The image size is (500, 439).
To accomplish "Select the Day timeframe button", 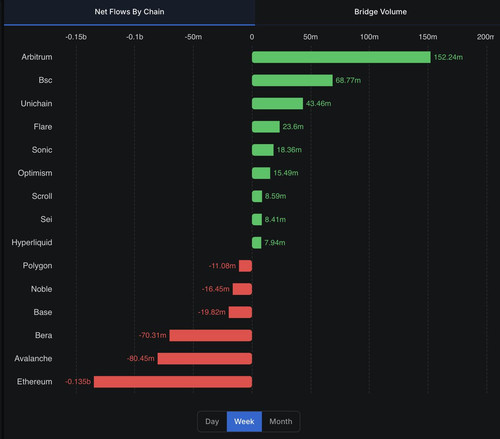I will click(x=212, y=421).
